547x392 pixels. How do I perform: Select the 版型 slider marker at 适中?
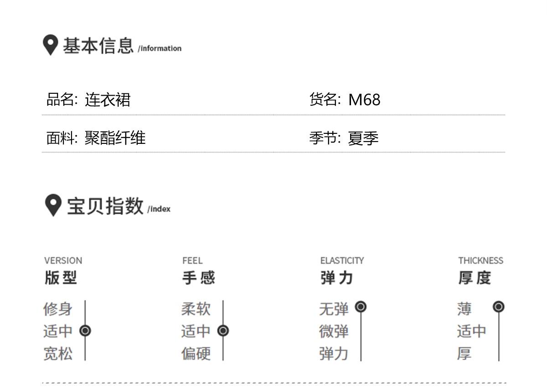pos(85,331)
